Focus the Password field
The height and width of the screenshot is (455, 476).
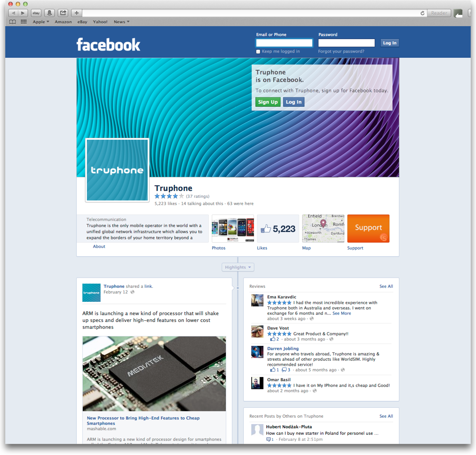click(347, 43)
